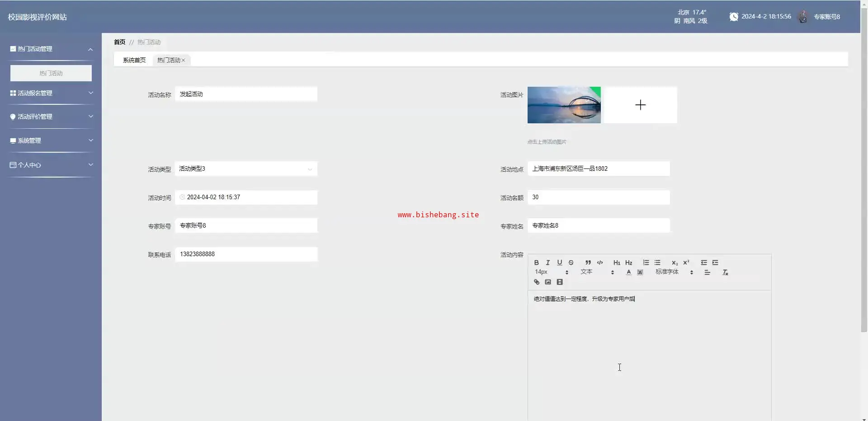Apply underline formatting in the editor
Screen dimensions: 868x421
pos(560,262)
